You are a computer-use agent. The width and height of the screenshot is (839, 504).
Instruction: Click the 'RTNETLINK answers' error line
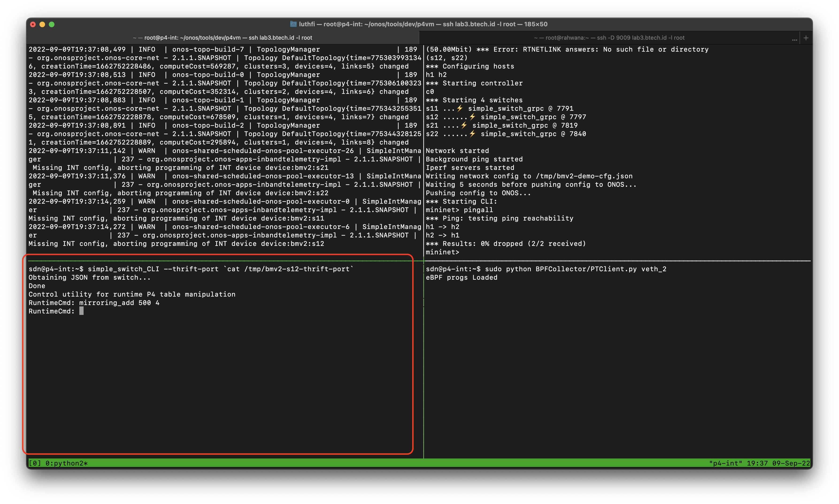(x=567, y=49)
